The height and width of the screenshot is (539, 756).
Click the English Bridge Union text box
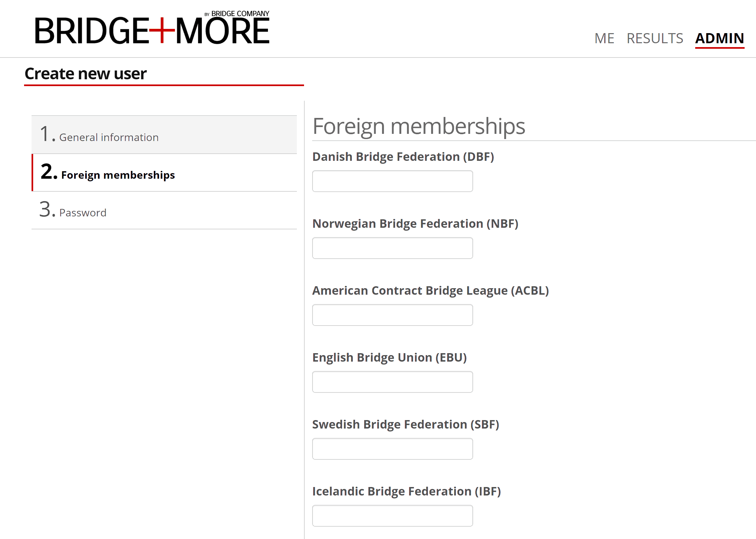[392, 382]
